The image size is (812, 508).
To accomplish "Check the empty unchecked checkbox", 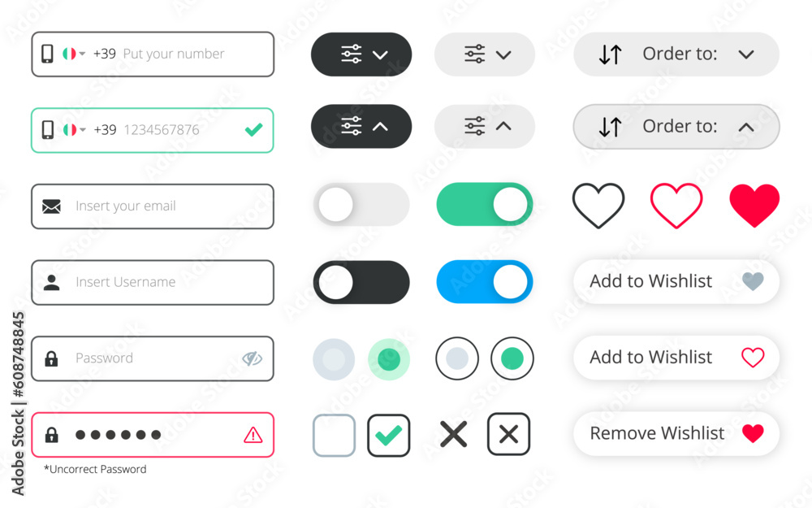I will point(334,435).
